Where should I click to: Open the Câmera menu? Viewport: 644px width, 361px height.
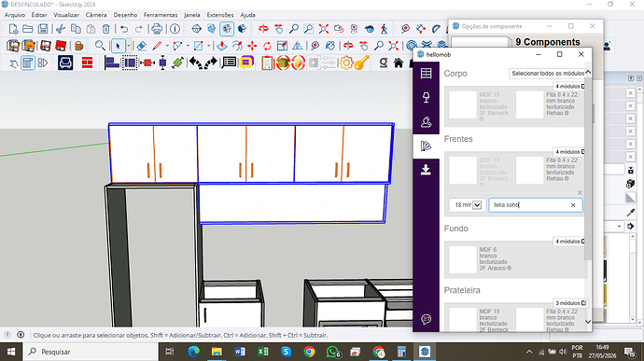coord(96,15)
